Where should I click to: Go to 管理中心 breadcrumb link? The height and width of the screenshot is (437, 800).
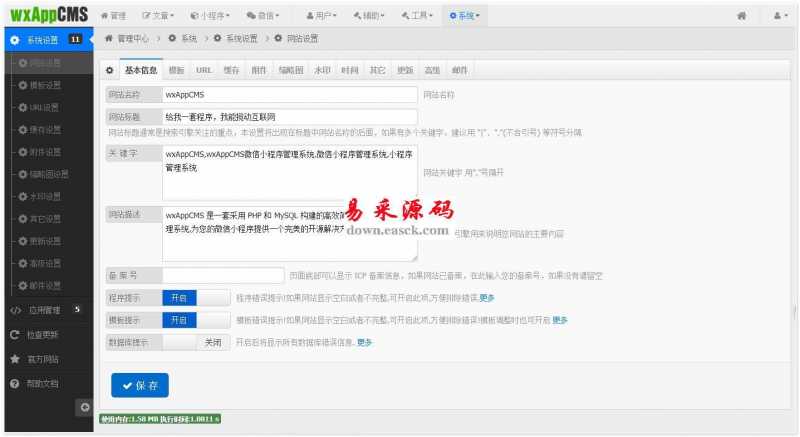(133, 38)
